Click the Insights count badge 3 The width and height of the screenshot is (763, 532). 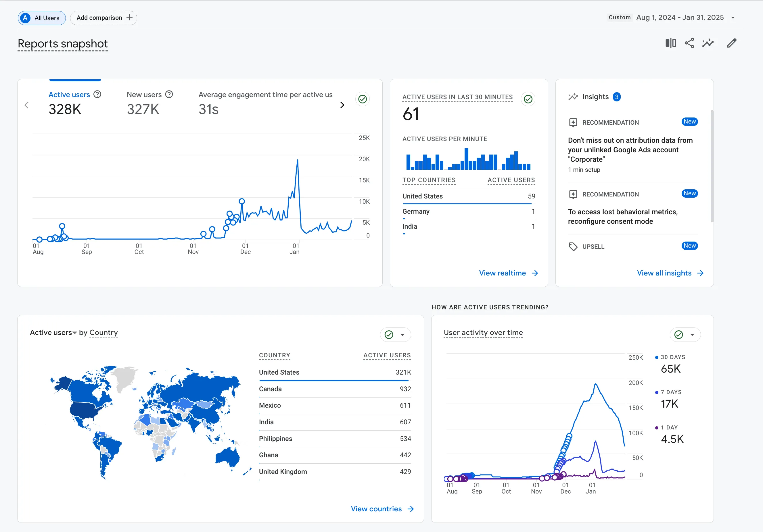pos(616,97)
